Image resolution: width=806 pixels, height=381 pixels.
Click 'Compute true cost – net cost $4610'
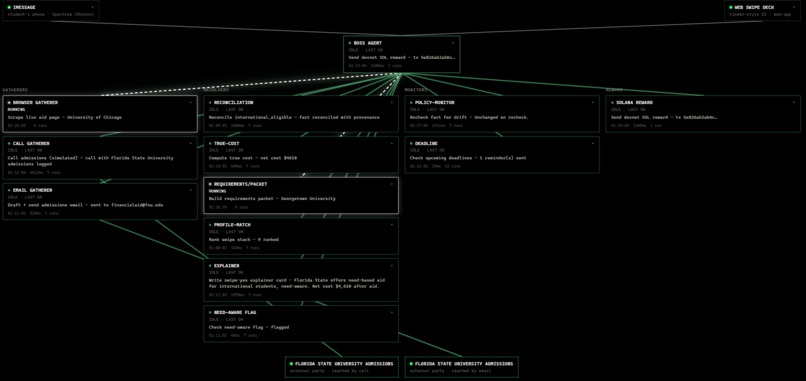point(253,158)
